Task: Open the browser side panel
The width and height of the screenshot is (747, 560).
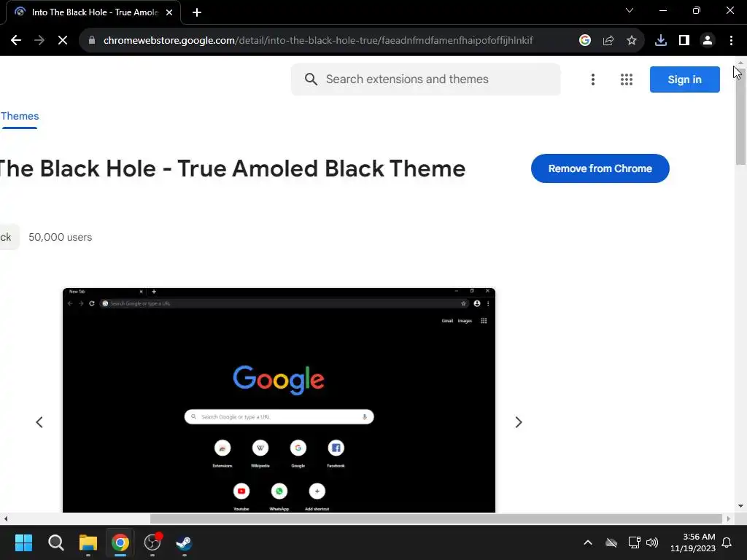Action: (x=684, y=41)
